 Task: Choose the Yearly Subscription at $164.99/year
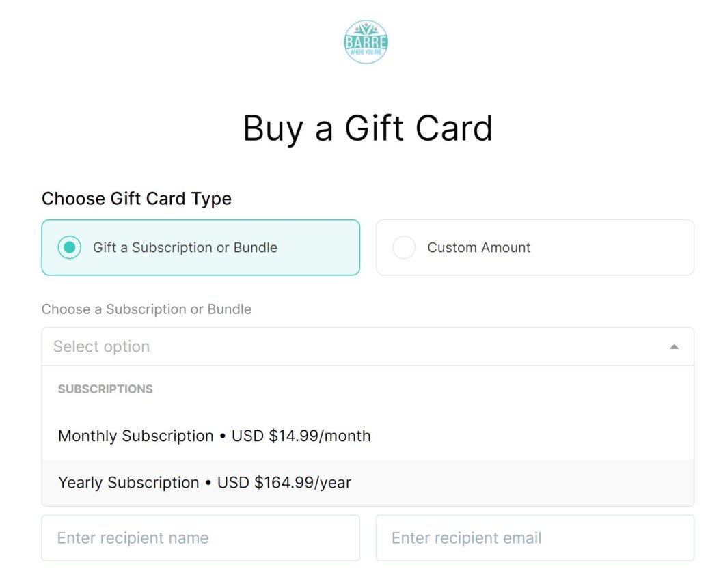205,482
